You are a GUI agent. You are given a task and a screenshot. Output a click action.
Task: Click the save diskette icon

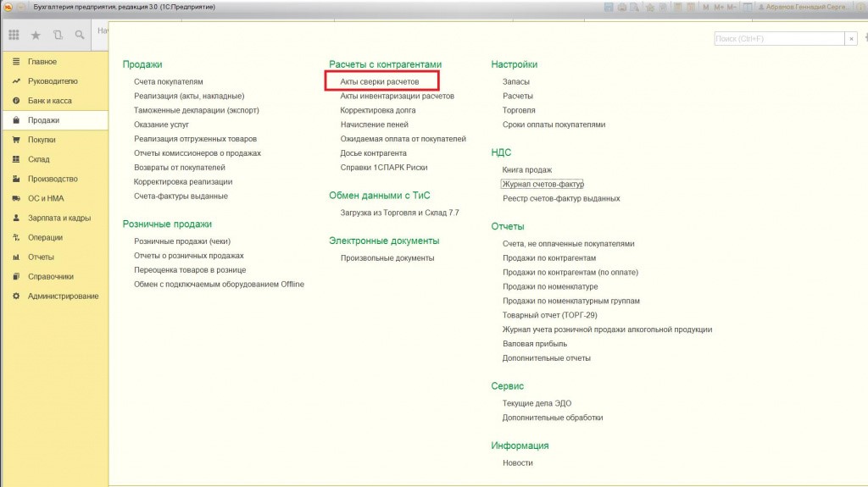point(609,7)
